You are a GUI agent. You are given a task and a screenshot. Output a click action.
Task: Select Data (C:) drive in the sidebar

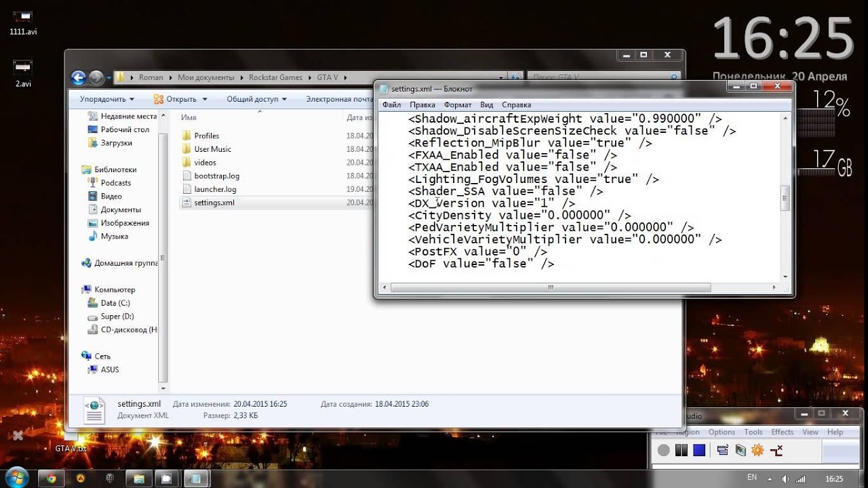[x=109, y=303]
